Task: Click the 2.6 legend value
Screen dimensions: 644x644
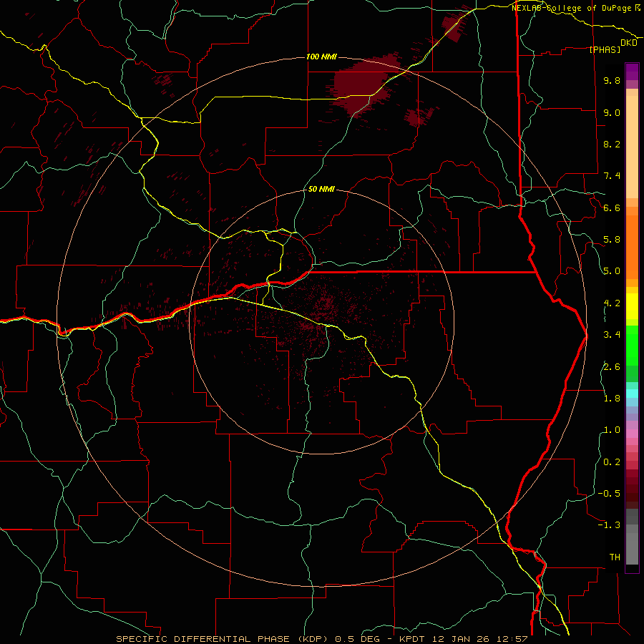Action: tap(612, 367)
